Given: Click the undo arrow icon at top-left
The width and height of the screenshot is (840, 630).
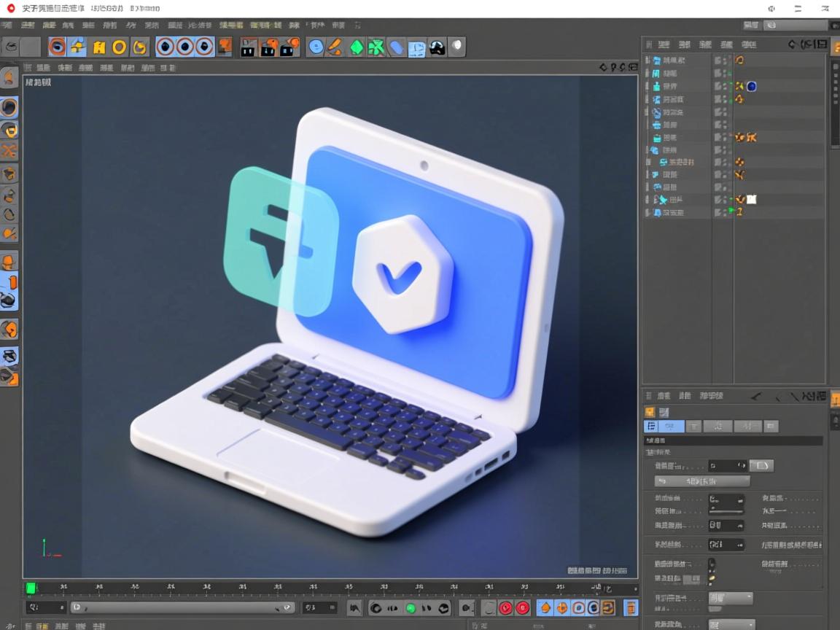Looking at the screenshot, I should (x=10, y=47).
